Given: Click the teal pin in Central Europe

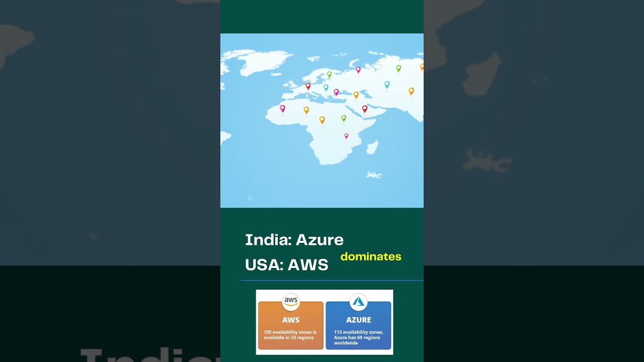Looking at the screenshot, I should (x=326, y=87).
